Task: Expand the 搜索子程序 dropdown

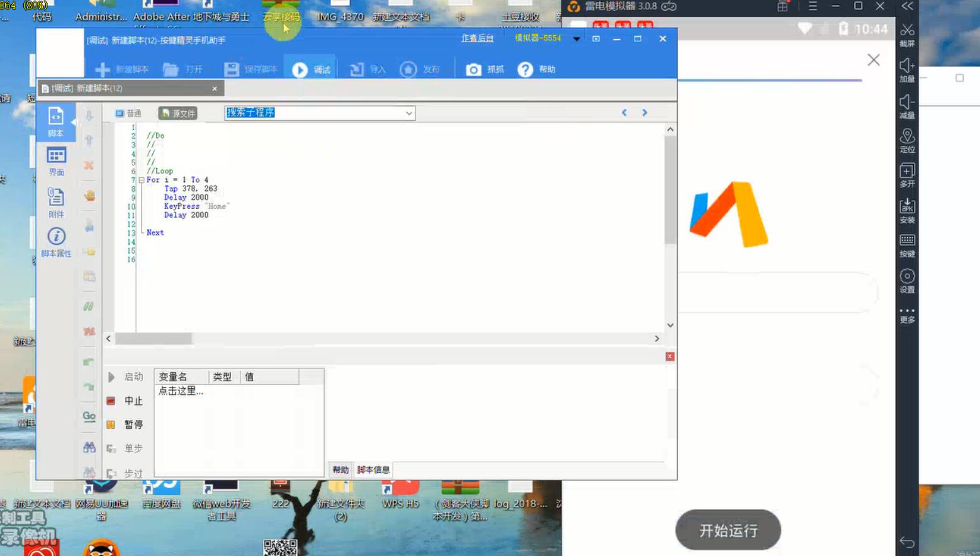Action: pyautogui.click(x=408, y=113)
